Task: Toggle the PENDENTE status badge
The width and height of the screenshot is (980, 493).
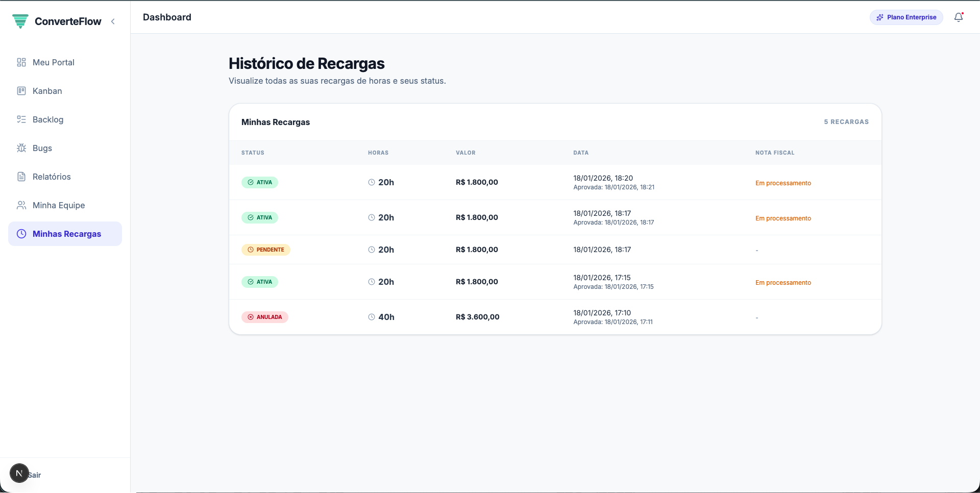Action: (x=265, y=250)
